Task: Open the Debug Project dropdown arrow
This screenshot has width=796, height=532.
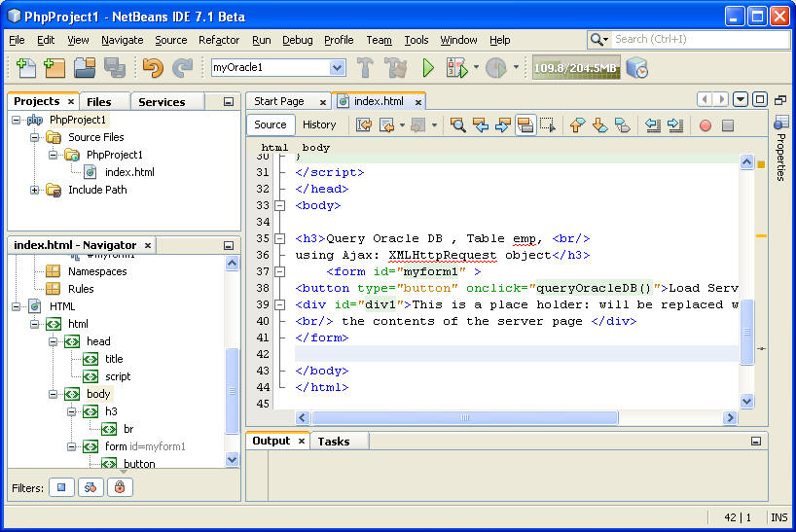Action: point(476,66)
